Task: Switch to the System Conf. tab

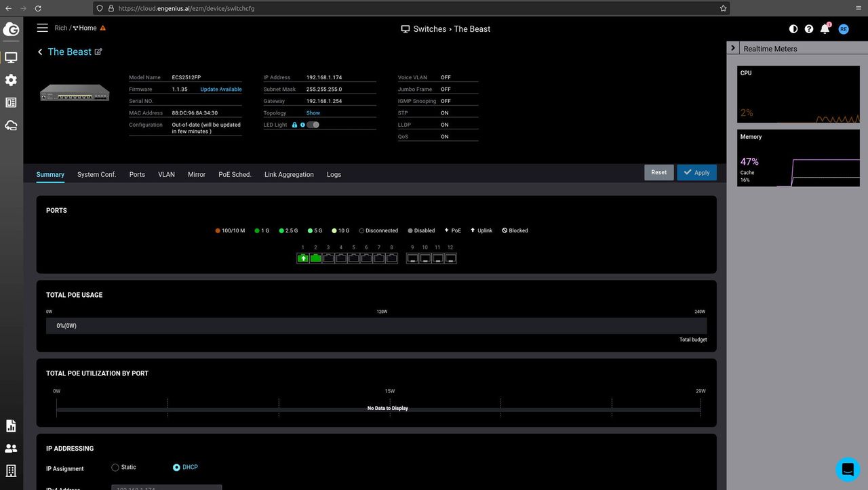Action: point(97,175)
